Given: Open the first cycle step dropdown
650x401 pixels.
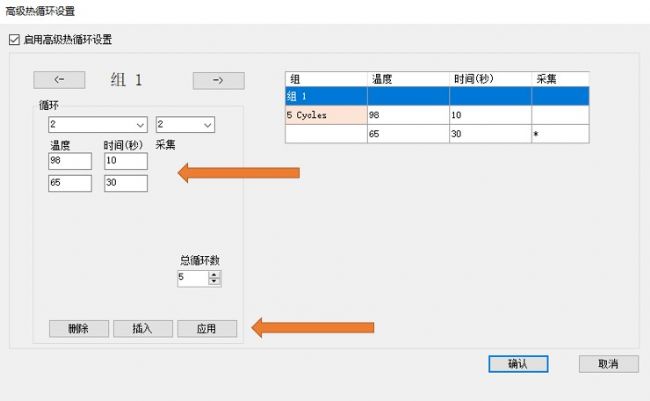Looking at the screenshot, I should pyautogui.click(x=98, y=125).
